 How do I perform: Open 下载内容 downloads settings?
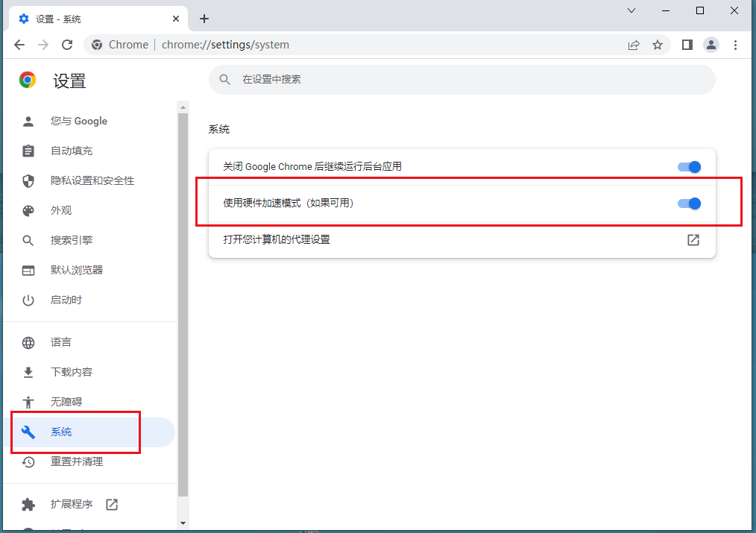click(90, 373)
